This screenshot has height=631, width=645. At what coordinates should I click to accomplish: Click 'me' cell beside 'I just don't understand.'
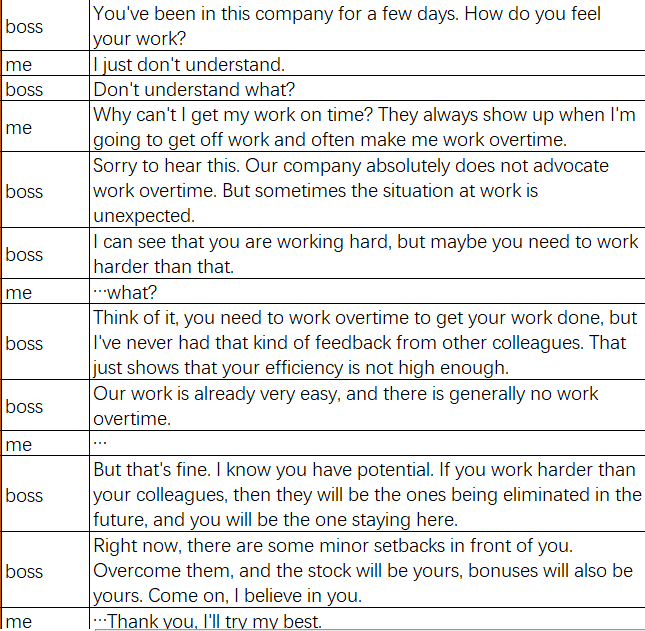tap(45, 63)
